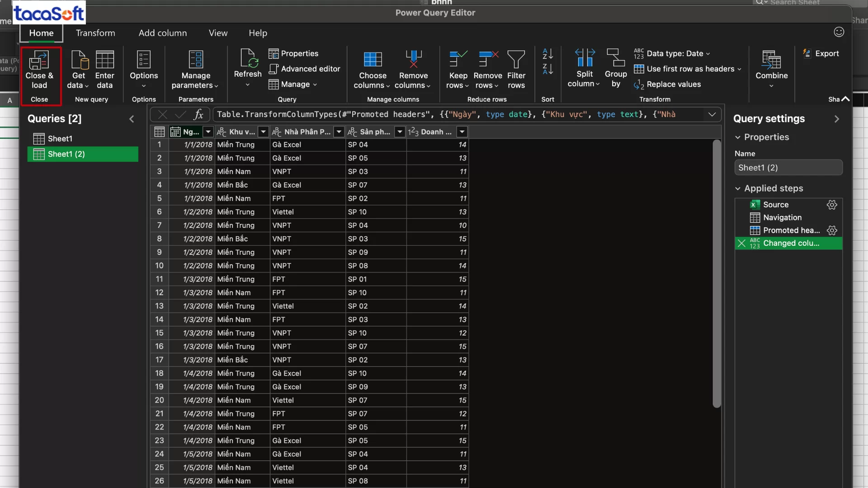Click the Export button
This screenshot has width=868, height=488.
(x=821, y=53)
